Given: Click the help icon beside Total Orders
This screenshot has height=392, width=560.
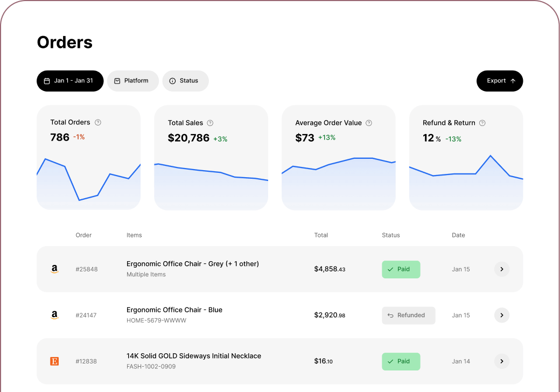Looking at the screenshot, I should coord(98,122).
